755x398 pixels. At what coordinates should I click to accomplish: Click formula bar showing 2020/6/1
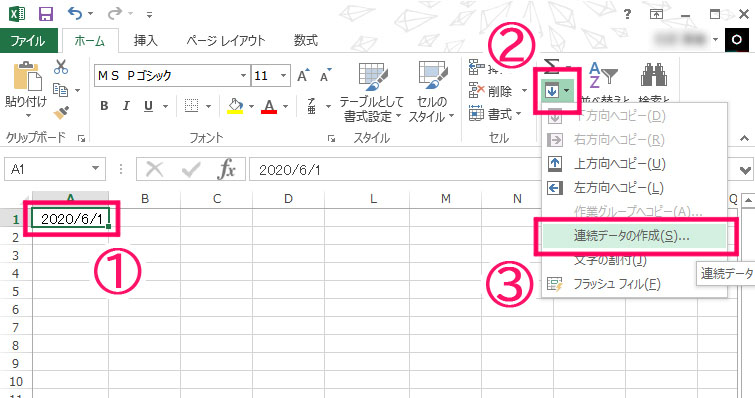(395, 169)
